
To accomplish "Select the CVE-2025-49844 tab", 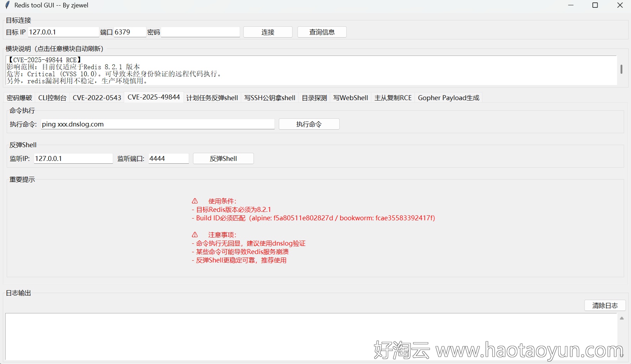I will tap(154, 97).
